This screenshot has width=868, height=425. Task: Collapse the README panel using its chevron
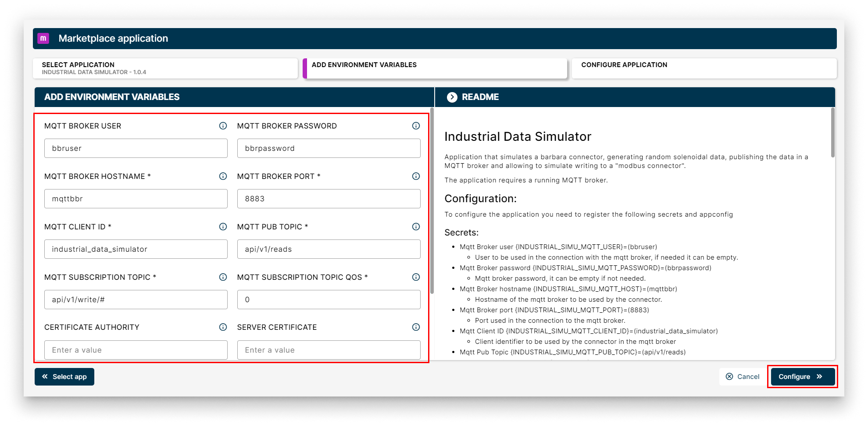click(451, 97)
